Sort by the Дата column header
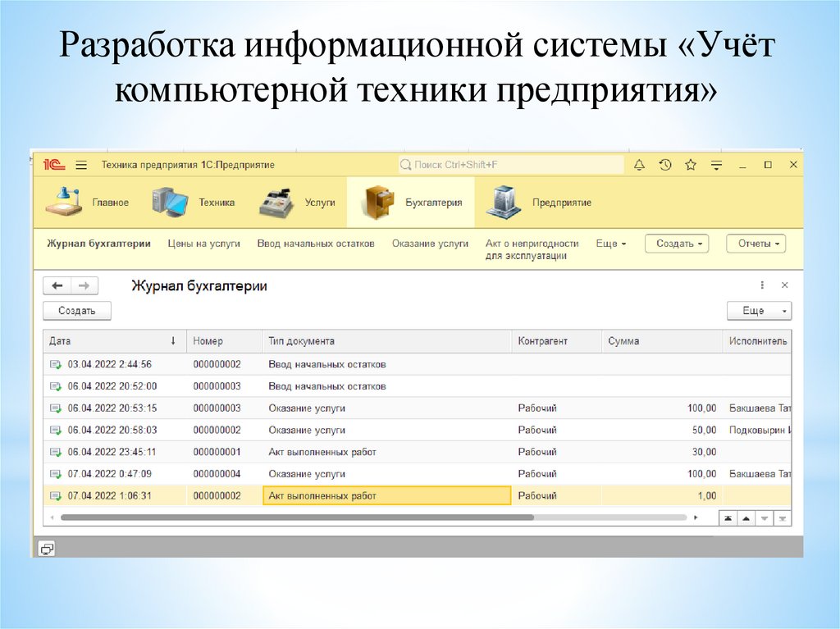The width and height of the screenshot is (840, 629). (107, 341)
